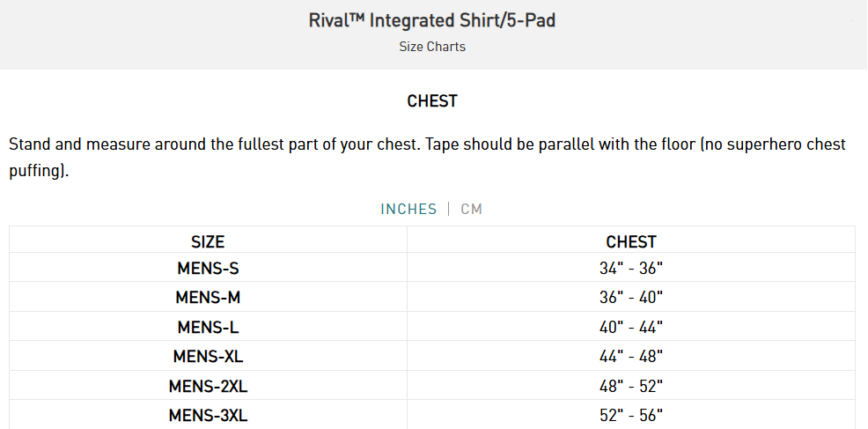Click the Rival Integrated Shirt/5-Pad title

coord(432,20)
